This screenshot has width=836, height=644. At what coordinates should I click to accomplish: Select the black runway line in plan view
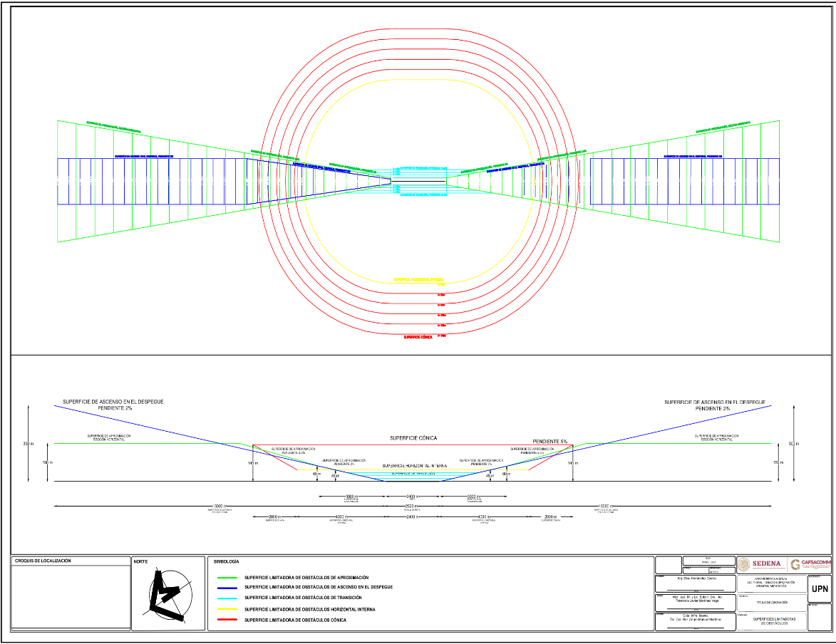418,182
